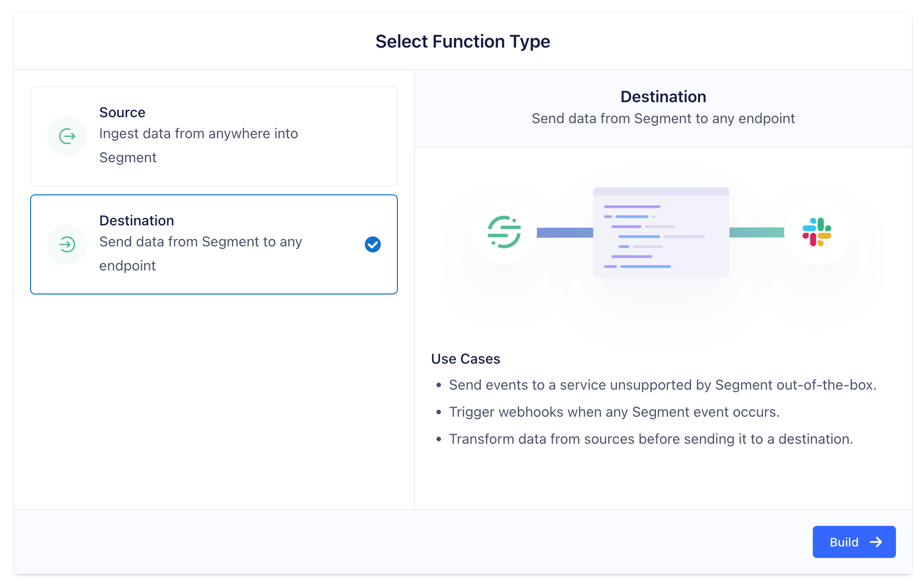This screenshot has width=922, height=588.
Task: Click the arrow icon inside the Build button
Action: tap(876, 541)
